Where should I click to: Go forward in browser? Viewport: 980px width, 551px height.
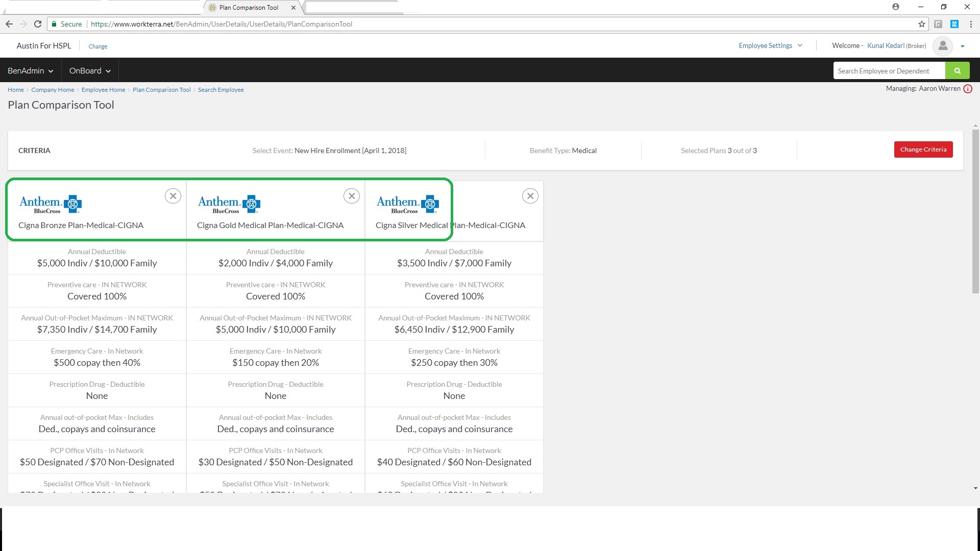[23, 24]
